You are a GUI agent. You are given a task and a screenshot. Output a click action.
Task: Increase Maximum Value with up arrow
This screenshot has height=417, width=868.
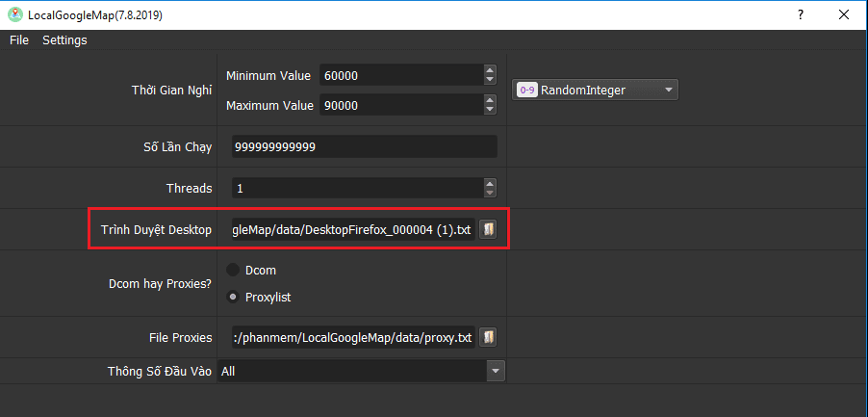click(490, 100)
